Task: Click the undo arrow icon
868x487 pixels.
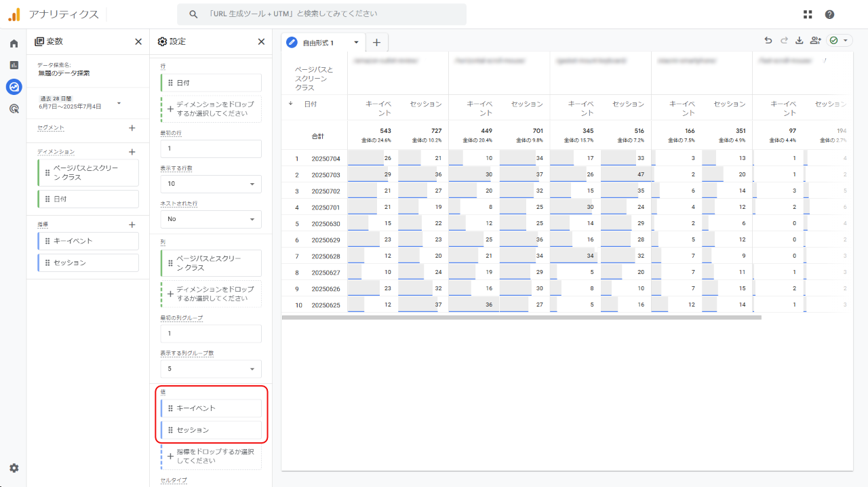Action: point(768,41)
